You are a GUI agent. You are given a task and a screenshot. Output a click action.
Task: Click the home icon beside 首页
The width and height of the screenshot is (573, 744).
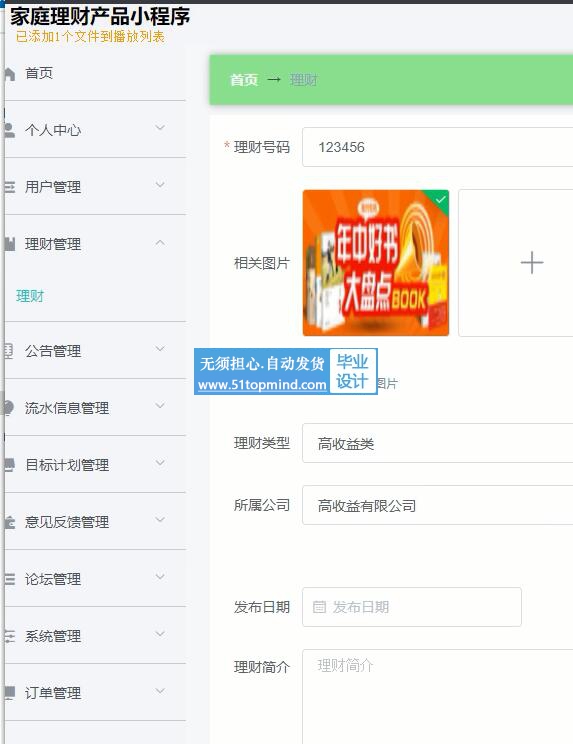(9, 74)
